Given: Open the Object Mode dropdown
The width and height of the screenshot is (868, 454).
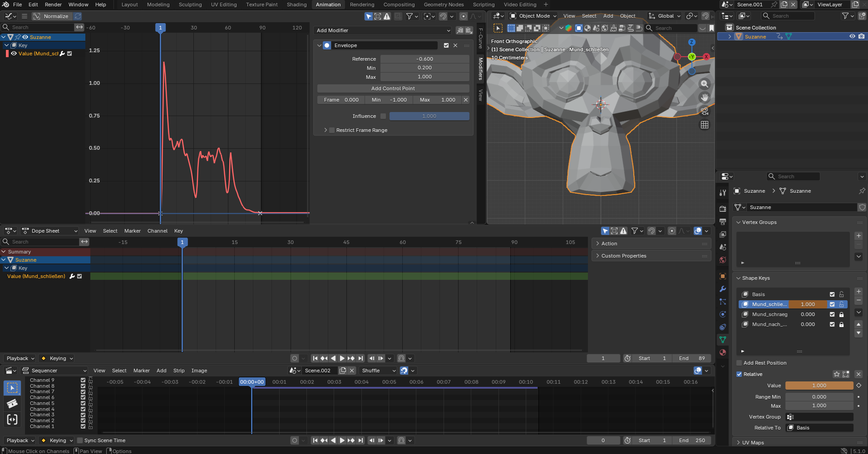Looking at the screenshot, I should pyautogui.click(x=533, y=16).
